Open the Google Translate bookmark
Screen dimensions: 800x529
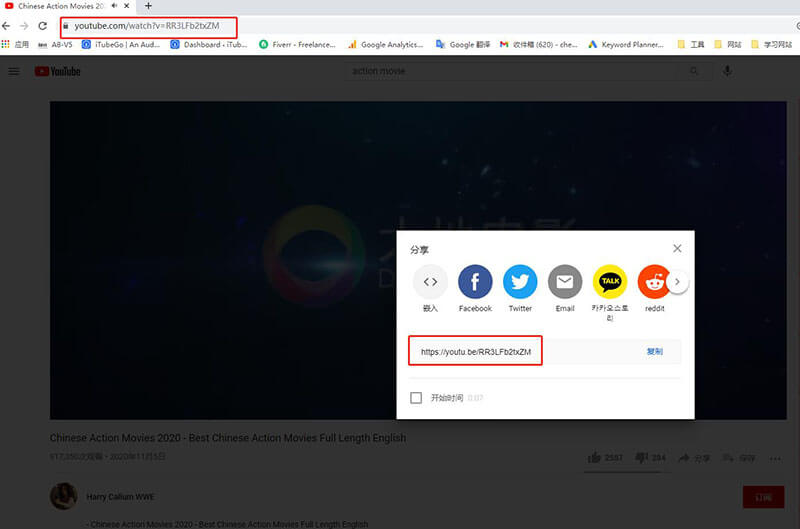click(463, 44)
